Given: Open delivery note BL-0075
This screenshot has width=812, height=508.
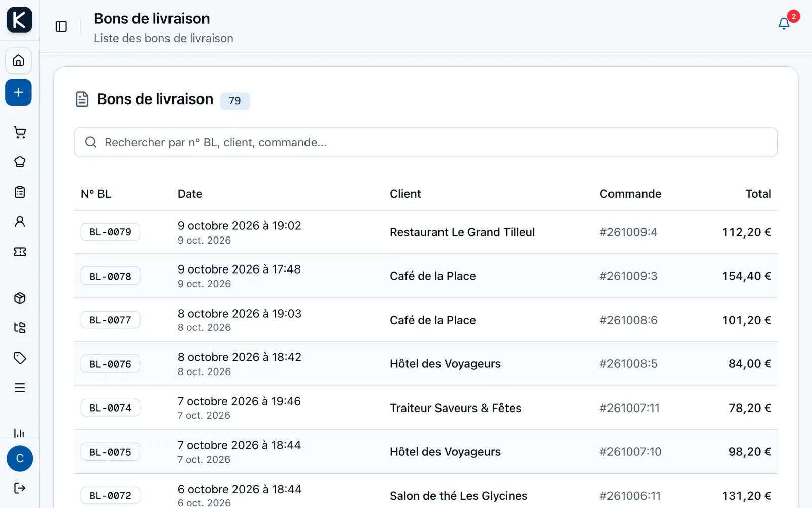Looking at the screenshot, I should click(x=110, y=452).
